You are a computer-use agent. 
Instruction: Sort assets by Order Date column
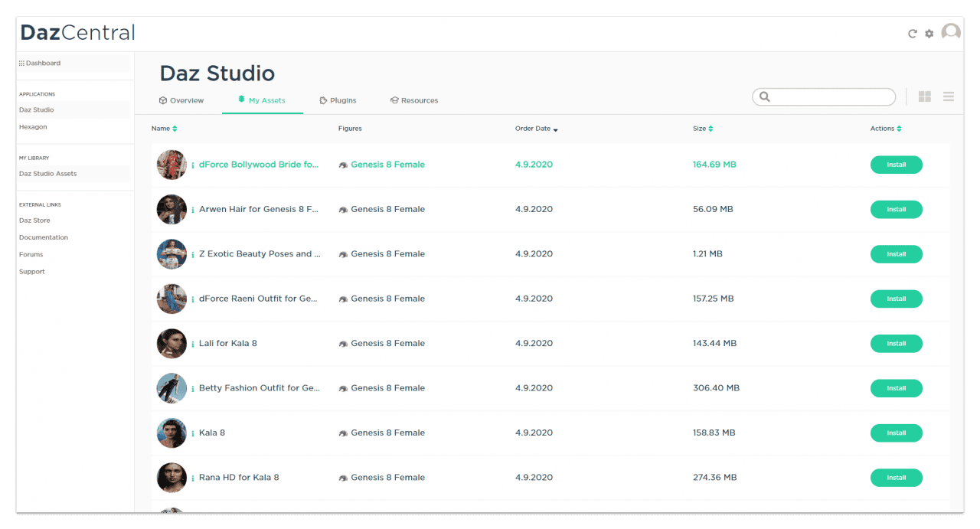[536, 129]
